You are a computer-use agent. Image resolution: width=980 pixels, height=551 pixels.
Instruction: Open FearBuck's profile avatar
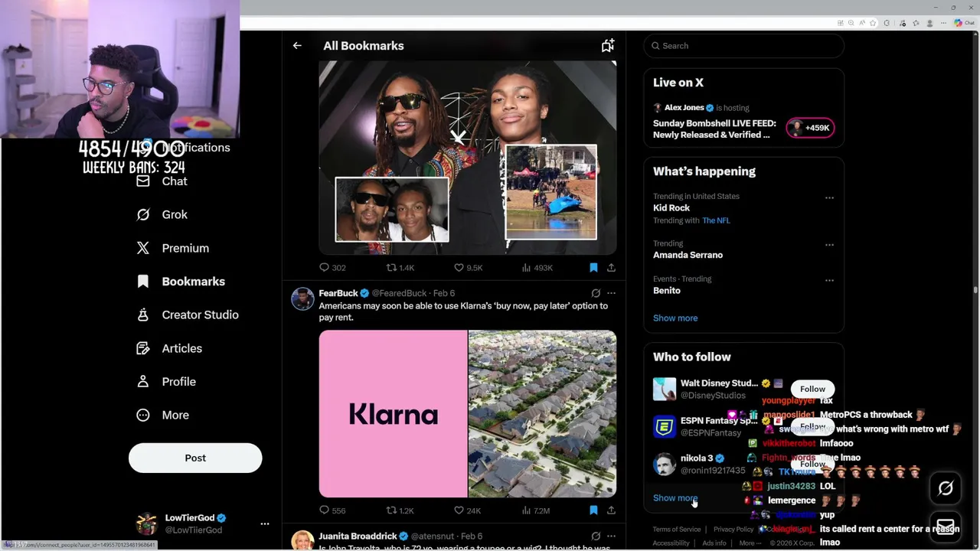coord(302,299)
